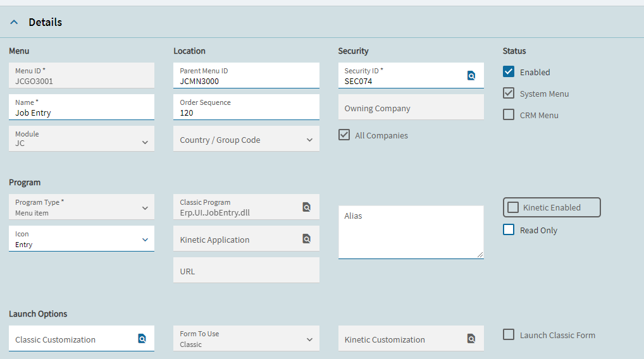
Task: Uncheck the Enabled checkbox
Action: [x=509, y=72]
